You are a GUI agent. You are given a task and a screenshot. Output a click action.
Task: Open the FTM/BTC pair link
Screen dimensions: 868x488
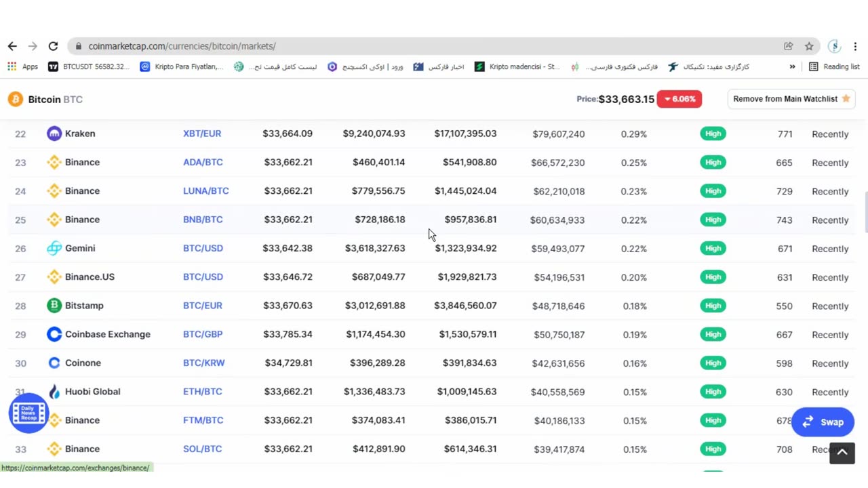tap(203, 420)
